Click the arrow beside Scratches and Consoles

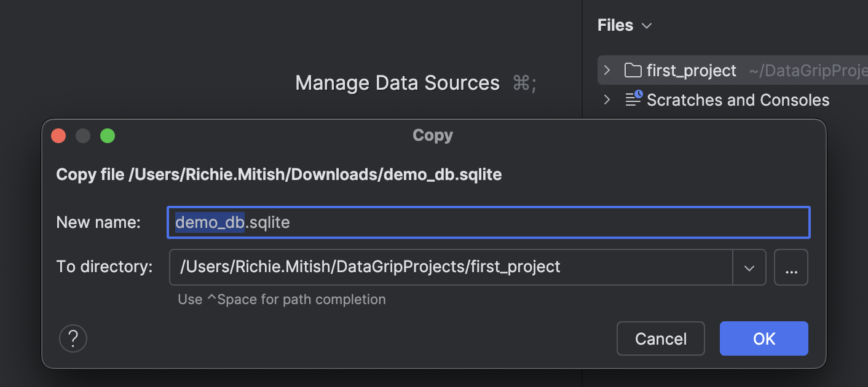click(606, 100)
